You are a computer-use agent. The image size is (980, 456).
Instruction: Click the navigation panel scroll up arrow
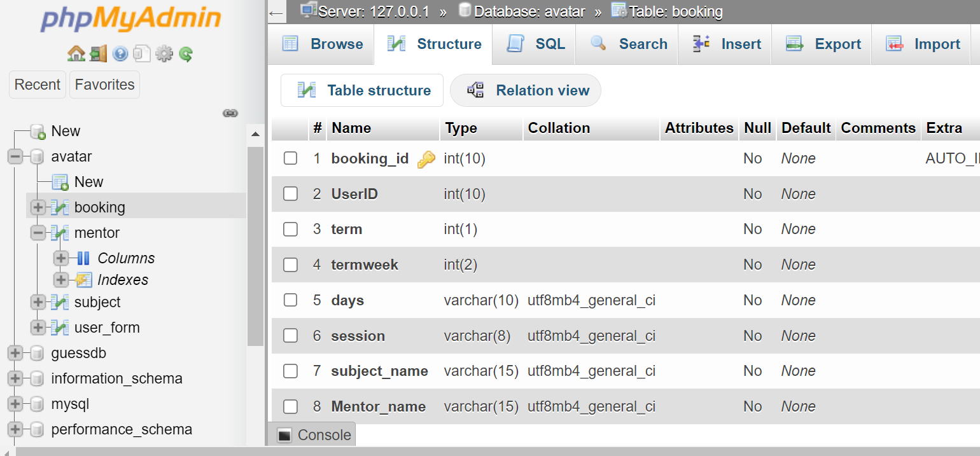(255, 135)
